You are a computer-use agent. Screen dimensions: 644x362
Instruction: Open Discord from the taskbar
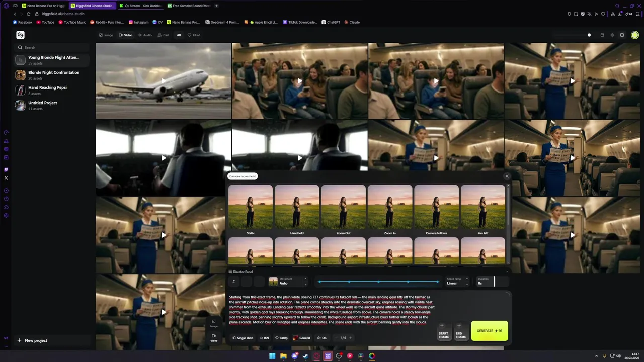294,356
